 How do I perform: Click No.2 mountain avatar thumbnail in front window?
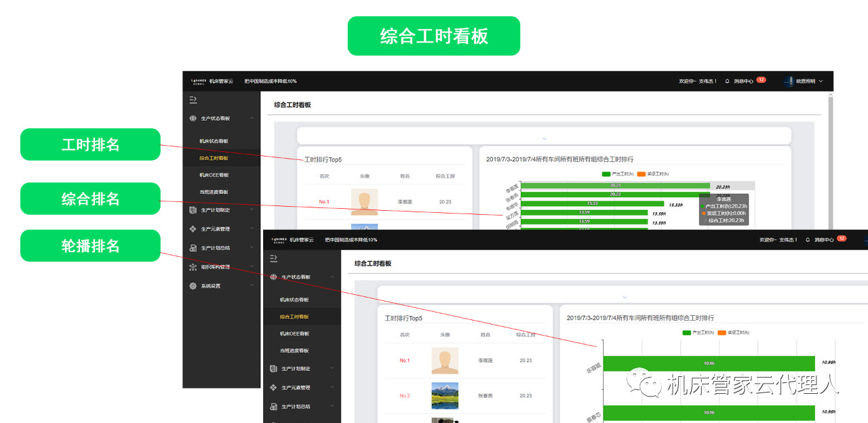coord(445,396)
